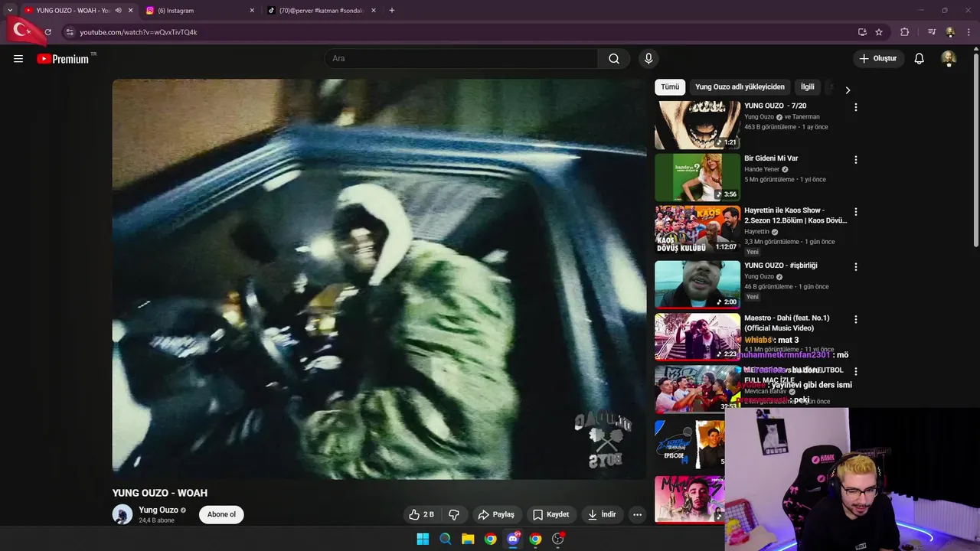Screen dimensions: 980x551
Task: Open Chrome media controls icon
Action: coord(932,32)
